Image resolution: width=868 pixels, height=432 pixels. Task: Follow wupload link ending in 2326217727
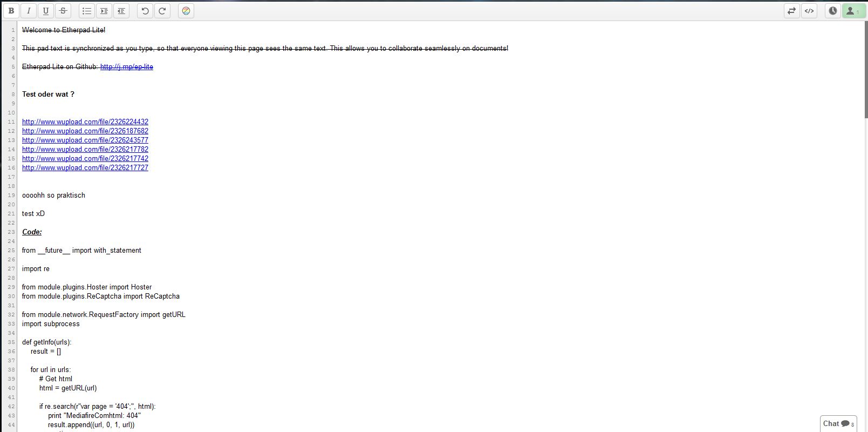85,168
